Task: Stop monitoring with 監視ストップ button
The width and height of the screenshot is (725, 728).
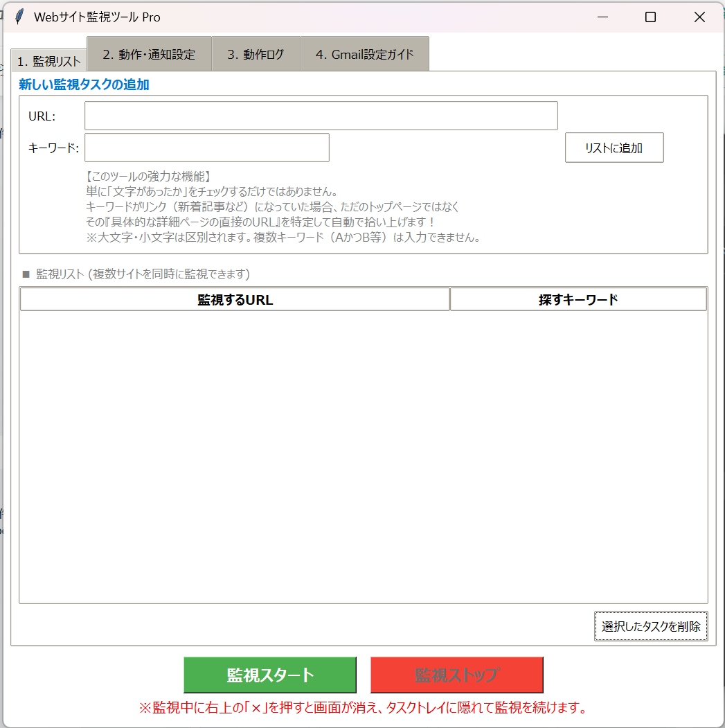Action: pyautogui.click(x=457, y=675)
